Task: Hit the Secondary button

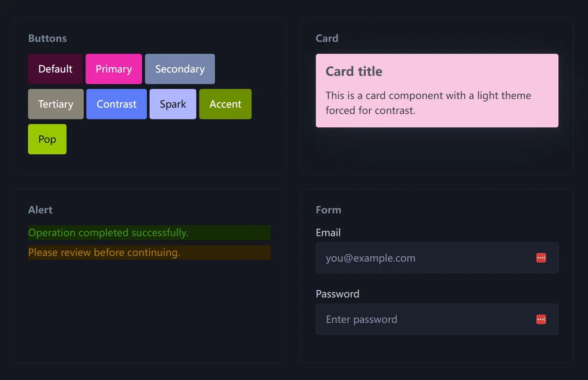Action: pyautogui.click(x=180, y=69)
